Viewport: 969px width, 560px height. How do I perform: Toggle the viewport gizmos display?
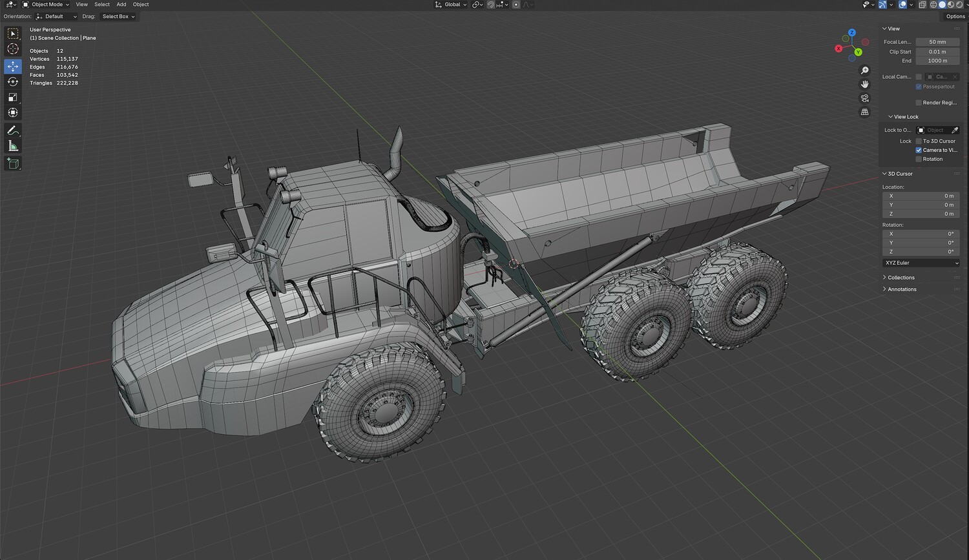coord(882,5)
